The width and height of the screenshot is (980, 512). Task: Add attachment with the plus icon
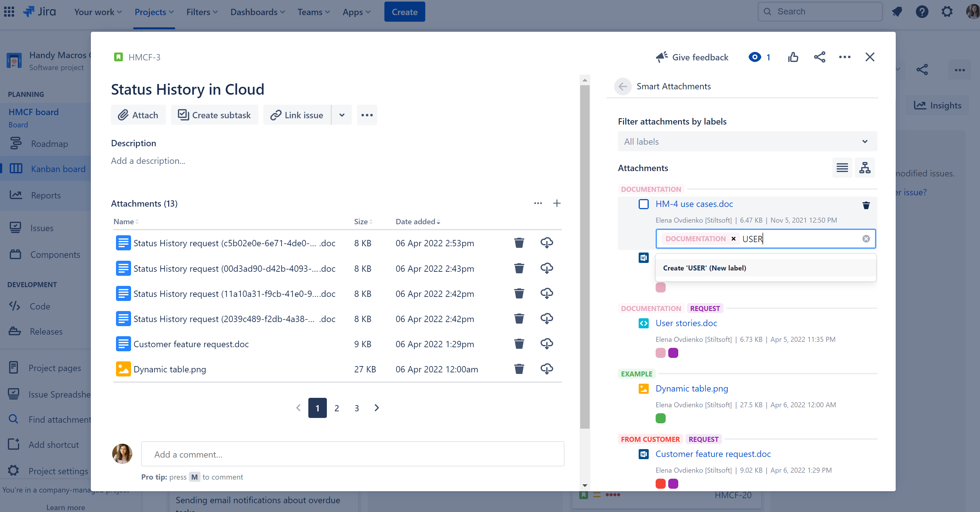click(557, 203)
